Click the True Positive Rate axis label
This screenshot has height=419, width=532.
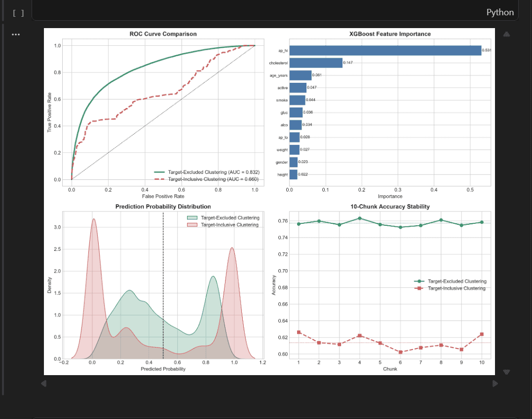pyautogui.click(x=49, y=112)
